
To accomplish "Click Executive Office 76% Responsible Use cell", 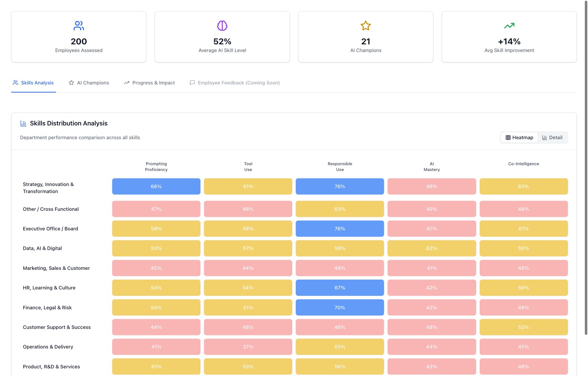I will pos(340,229).
